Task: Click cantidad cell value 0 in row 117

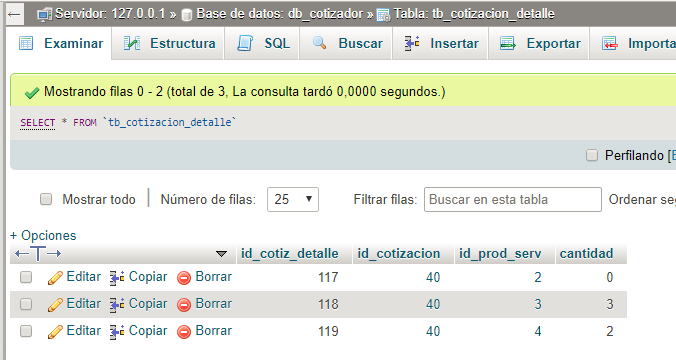Action: point(610,277)
